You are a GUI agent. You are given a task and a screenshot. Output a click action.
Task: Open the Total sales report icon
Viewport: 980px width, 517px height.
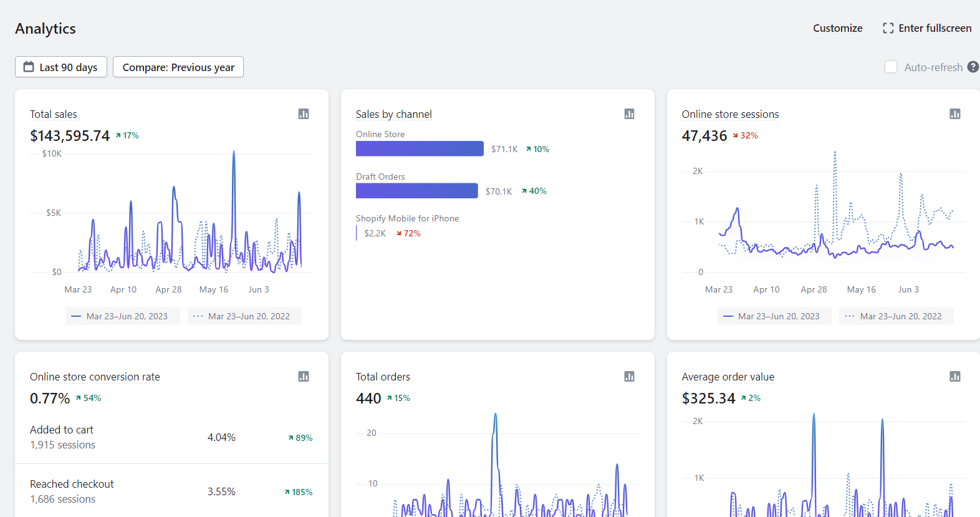[x=304, y=114]
